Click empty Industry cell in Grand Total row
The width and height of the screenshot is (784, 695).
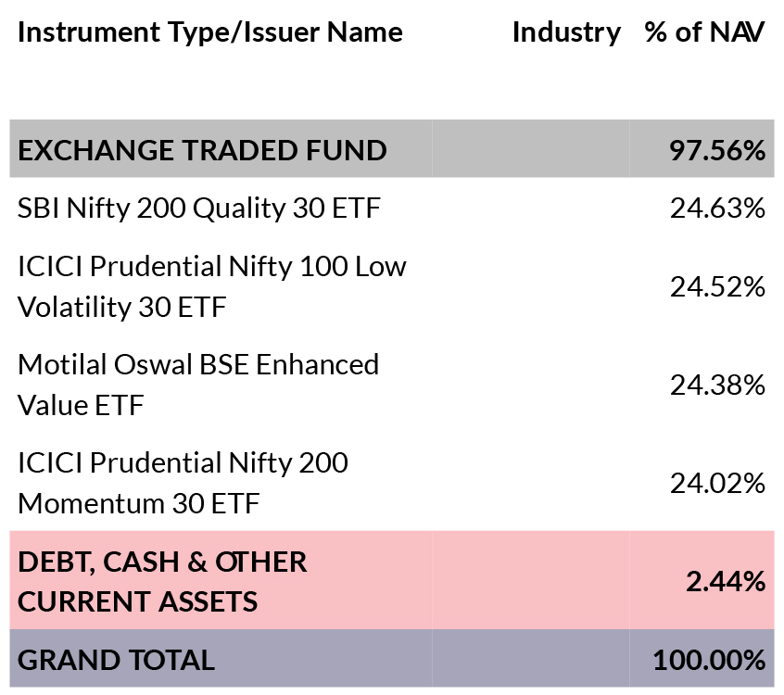tap(530, 658)
